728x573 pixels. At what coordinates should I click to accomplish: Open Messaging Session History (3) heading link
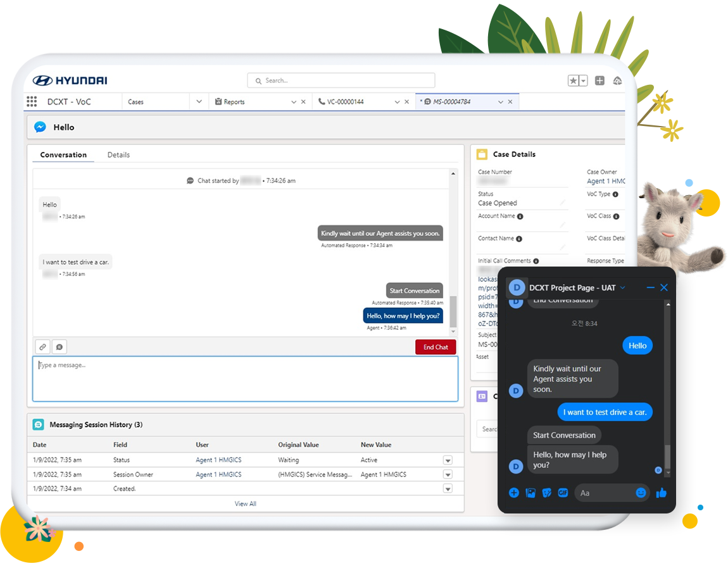click(96, 424)
